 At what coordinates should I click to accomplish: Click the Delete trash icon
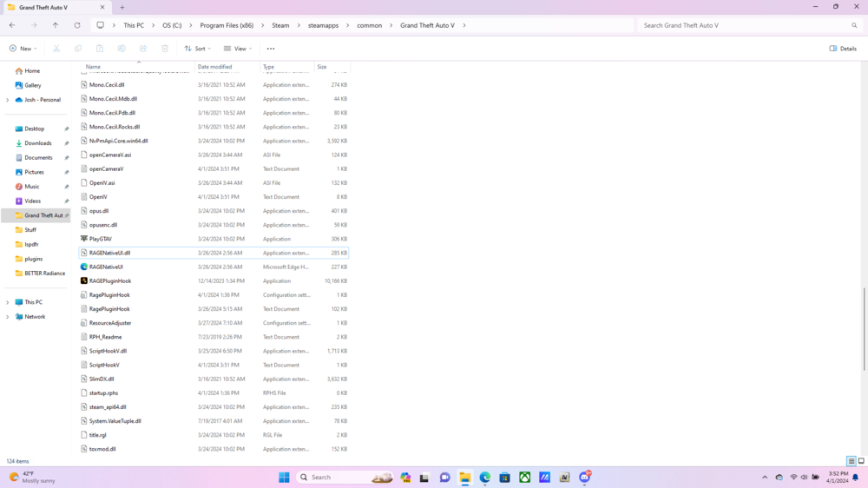pyautogui.click(x=165, y=49)
